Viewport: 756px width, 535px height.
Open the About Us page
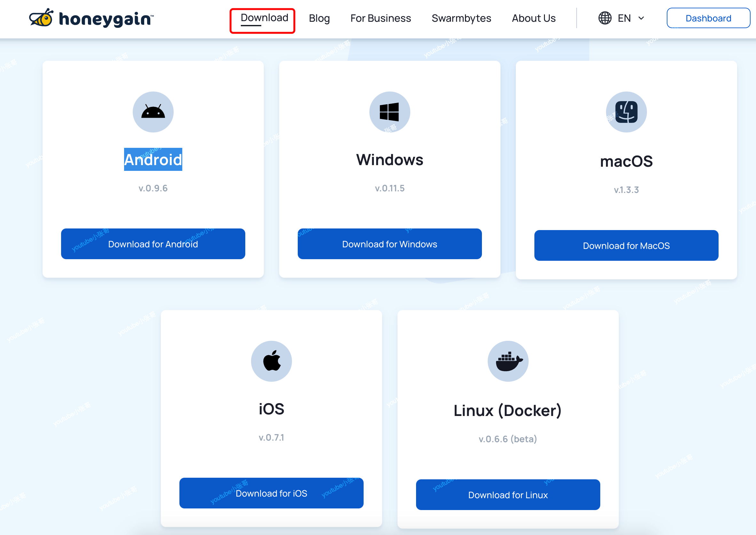(x=534, y=18)
